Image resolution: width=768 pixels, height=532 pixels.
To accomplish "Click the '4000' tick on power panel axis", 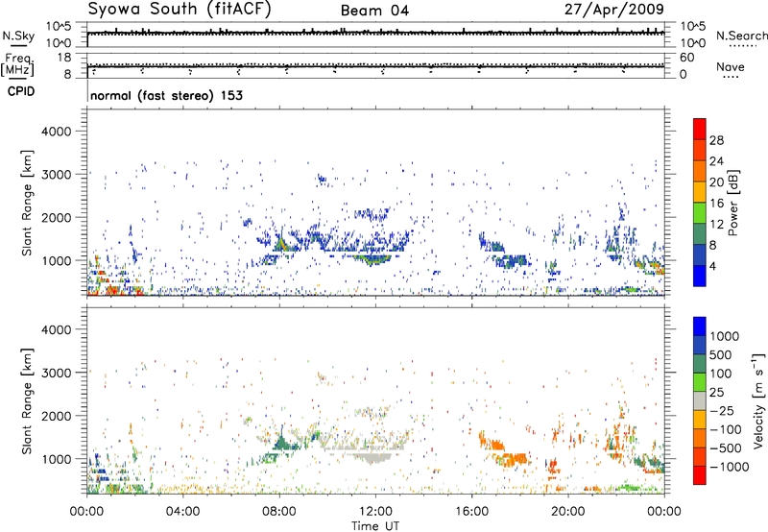I will pos(56,132).
